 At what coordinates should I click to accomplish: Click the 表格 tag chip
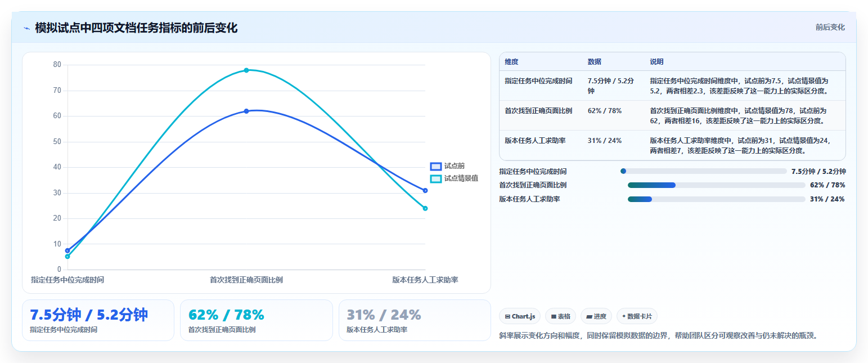[560, 316]
